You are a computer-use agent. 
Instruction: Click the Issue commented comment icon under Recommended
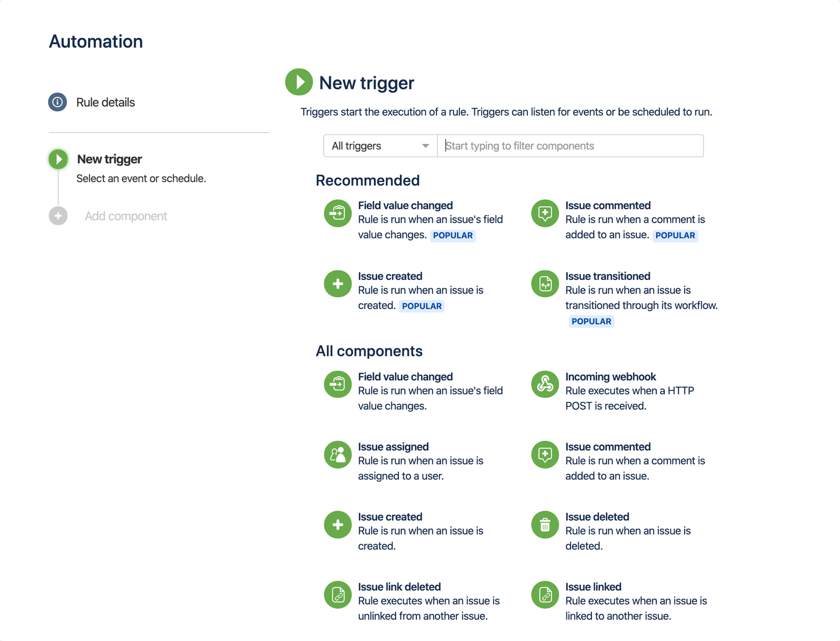tap(544, 213)
